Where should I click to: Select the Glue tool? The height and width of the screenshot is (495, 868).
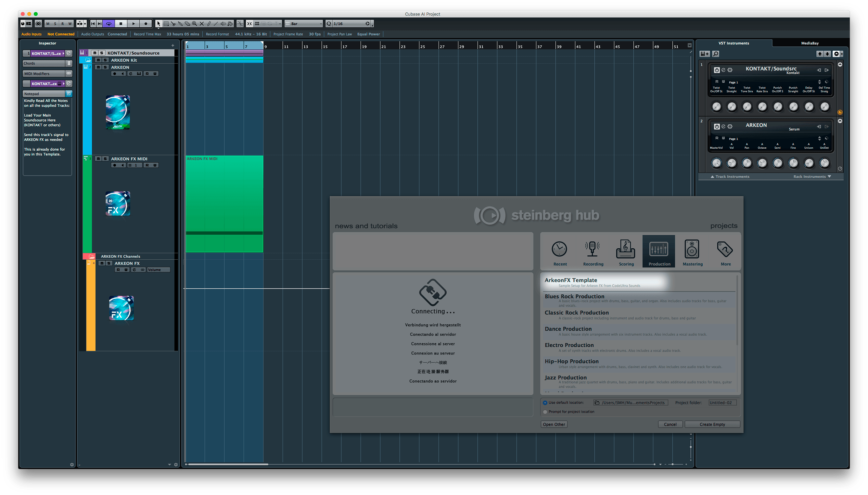click(180, 23)
